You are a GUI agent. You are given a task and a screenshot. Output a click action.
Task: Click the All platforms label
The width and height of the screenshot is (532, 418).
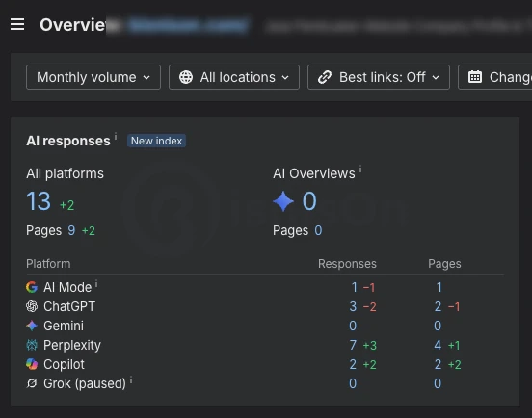point(66,173)
